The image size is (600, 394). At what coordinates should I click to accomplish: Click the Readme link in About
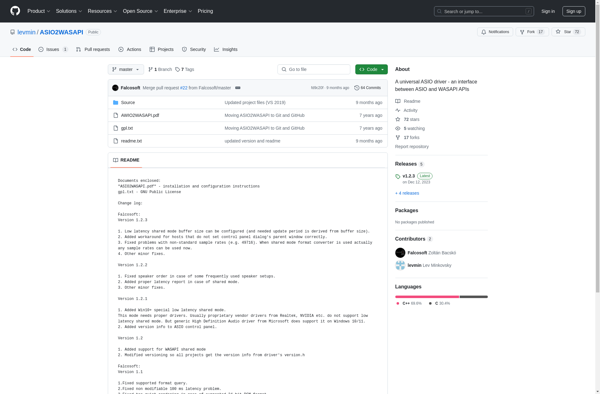pos(408,101)
